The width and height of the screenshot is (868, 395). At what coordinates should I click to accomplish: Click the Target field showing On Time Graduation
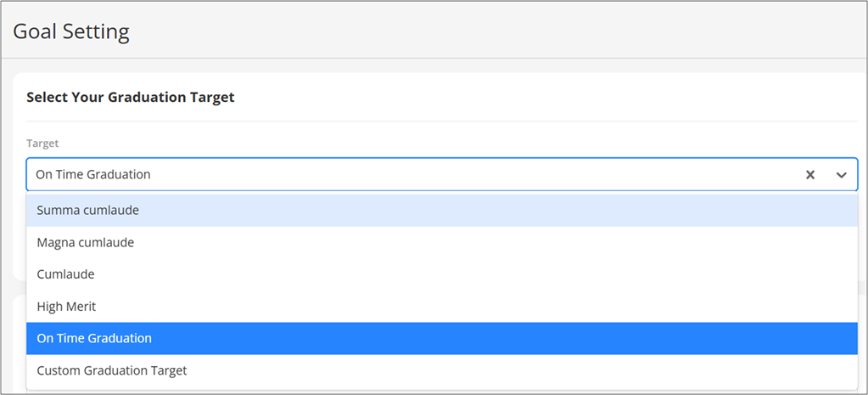(93, 175)
